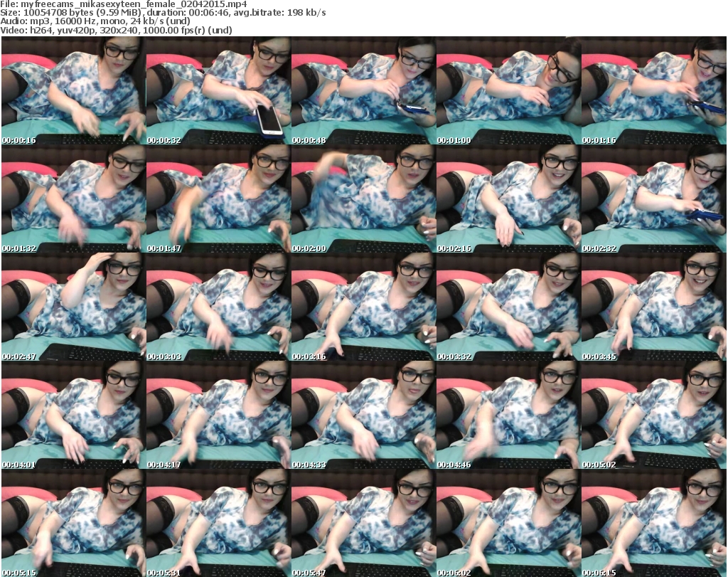The height and width of the screenshot is (577, 728).
Task: Choose the thumbnail stamped 00:05:15
Action: click(73, 523)
